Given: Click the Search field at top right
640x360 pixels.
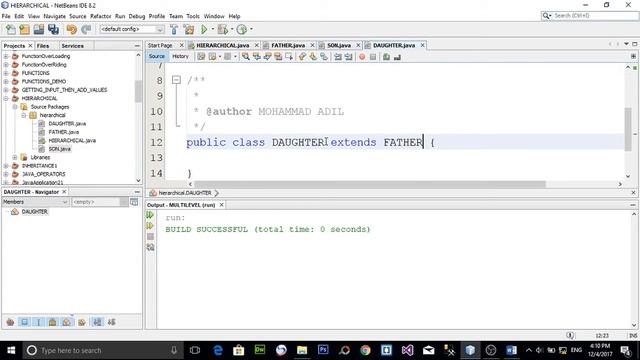Looking at the screenshot, I should (590, 16).
